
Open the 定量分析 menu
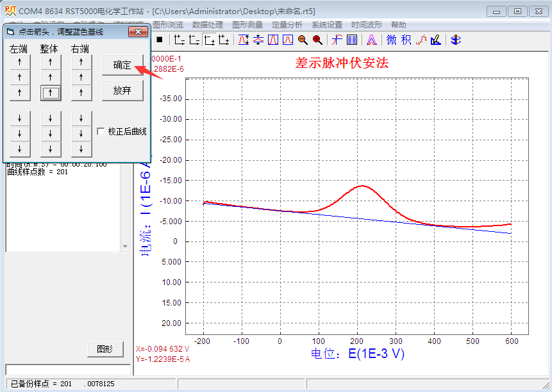[287, 25]
